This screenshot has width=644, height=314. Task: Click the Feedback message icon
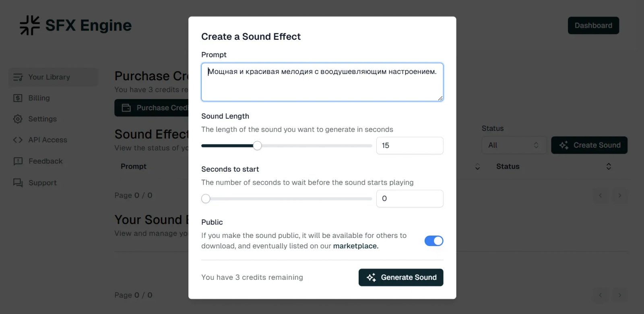click(x=18, y=161)
